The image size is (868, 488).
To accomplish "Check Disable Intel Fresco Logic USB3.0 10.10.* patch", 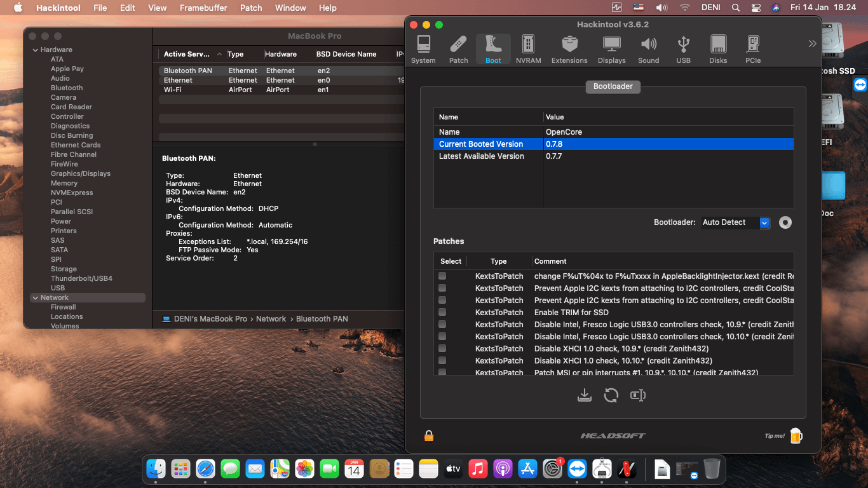I will point(442,337).
